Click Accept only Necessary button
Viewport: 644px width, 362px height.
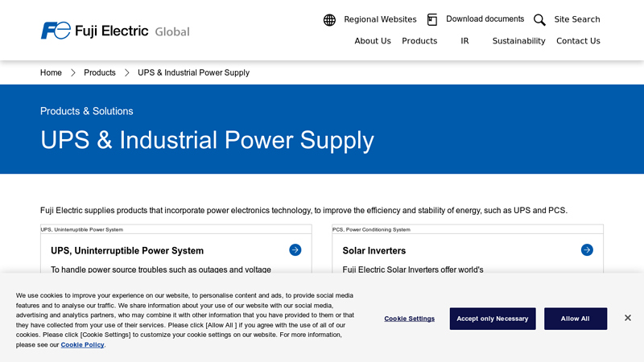[x=493, y=319]
